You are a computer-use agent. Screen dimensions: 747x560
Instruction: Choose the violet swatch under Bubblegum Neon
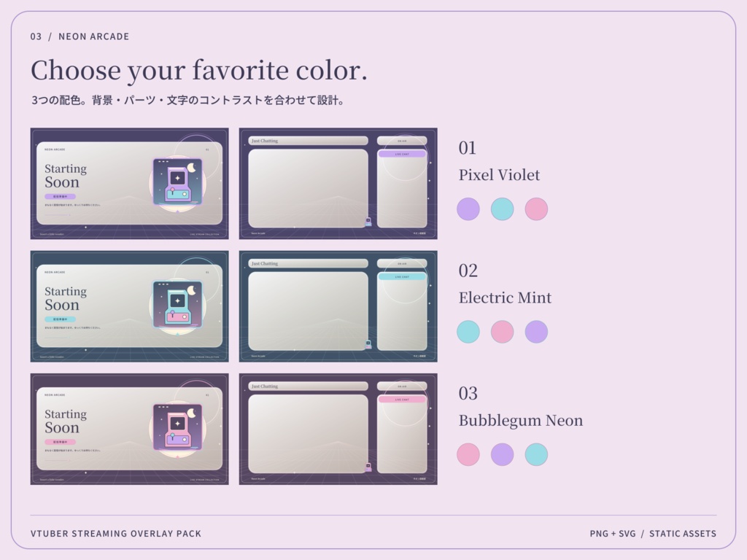(x=502, y=455)
